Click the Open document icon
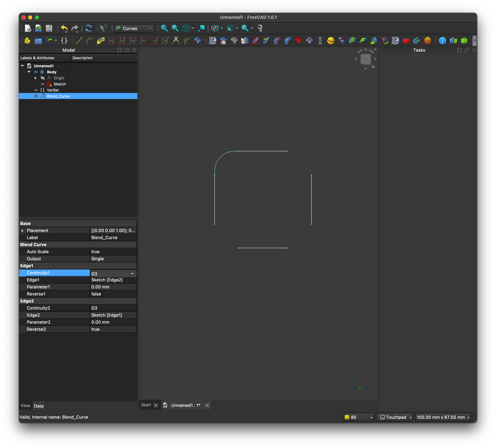The image size is (496, 448). click(38, 28)
